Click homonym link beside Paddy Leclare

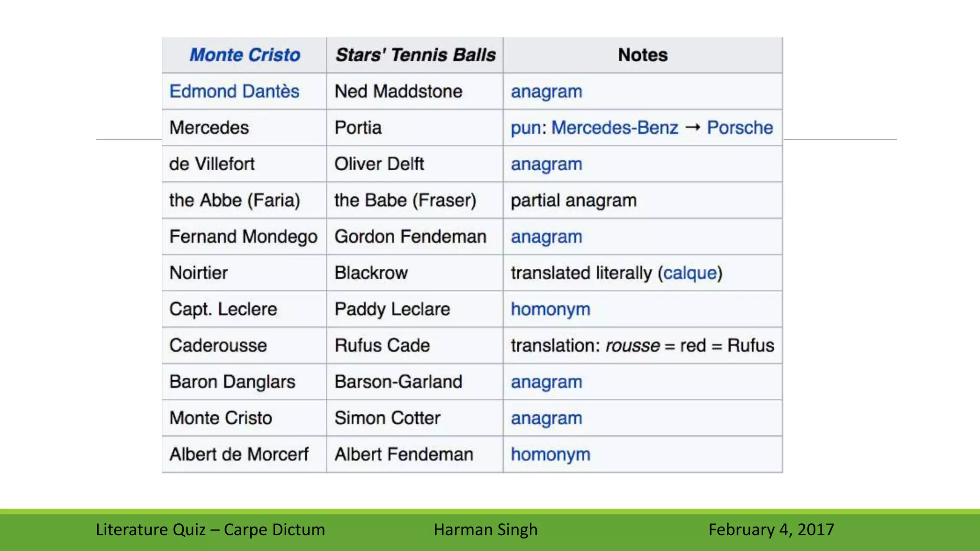[551, 309]
